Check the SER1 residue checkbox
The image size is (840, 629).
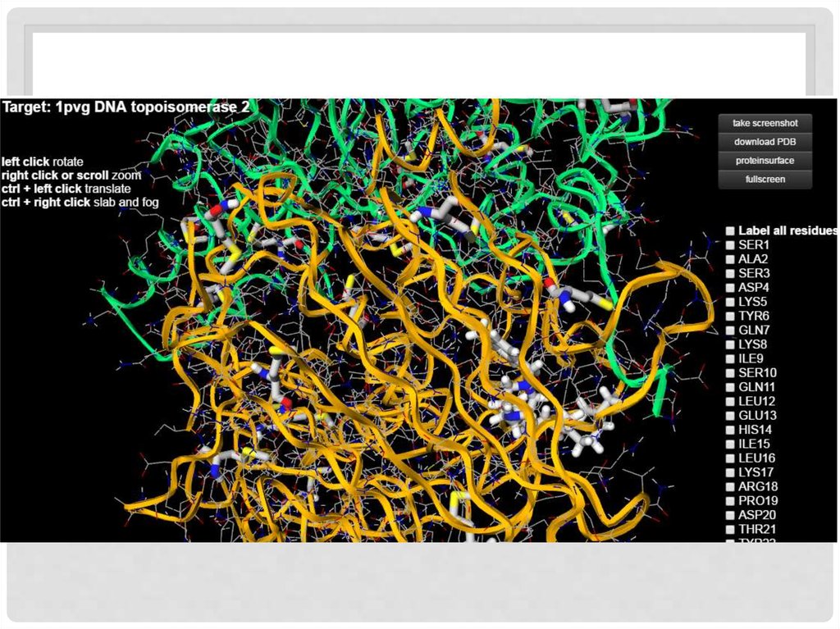pyautogui.click(x=730, y=245)
